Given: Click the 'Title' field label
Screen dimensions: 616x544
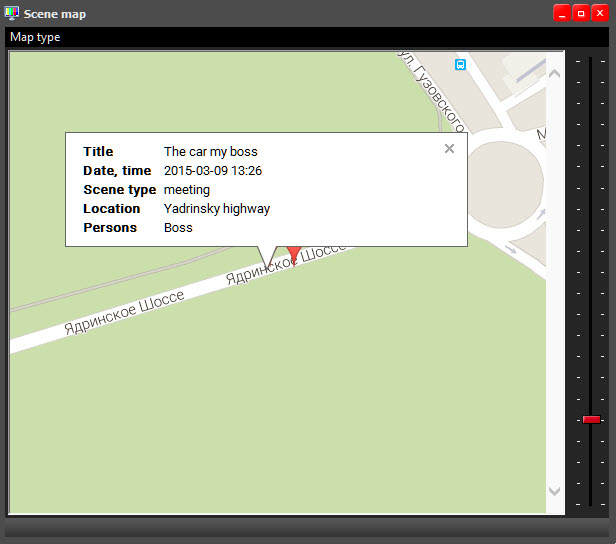Looking at the screenshot, I should 98,152.
